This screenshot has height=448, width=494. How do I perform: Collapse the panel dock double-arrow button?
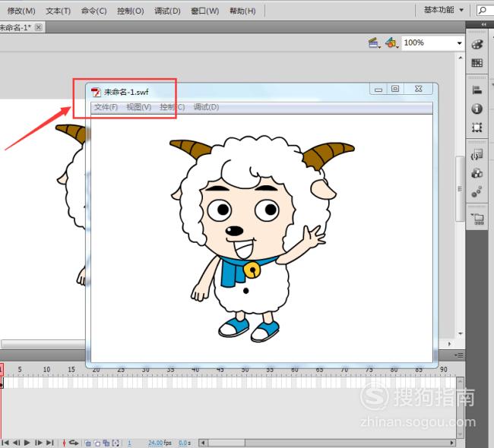point(483,24)
